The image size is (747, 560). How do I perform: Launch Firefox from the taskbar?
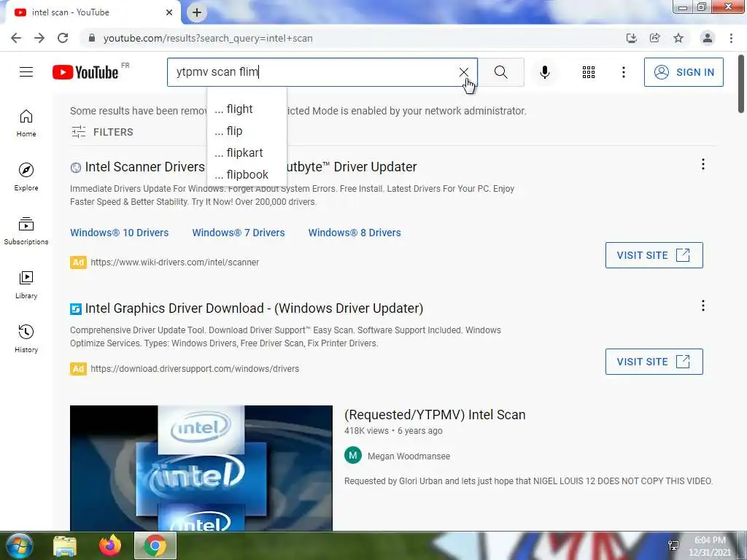pyautogui.click(x=110, y=545)
